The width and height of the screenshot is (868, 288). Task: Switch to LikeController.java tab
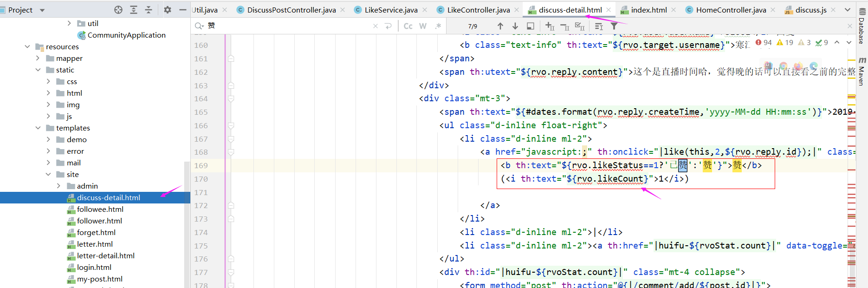click(479, 10)
